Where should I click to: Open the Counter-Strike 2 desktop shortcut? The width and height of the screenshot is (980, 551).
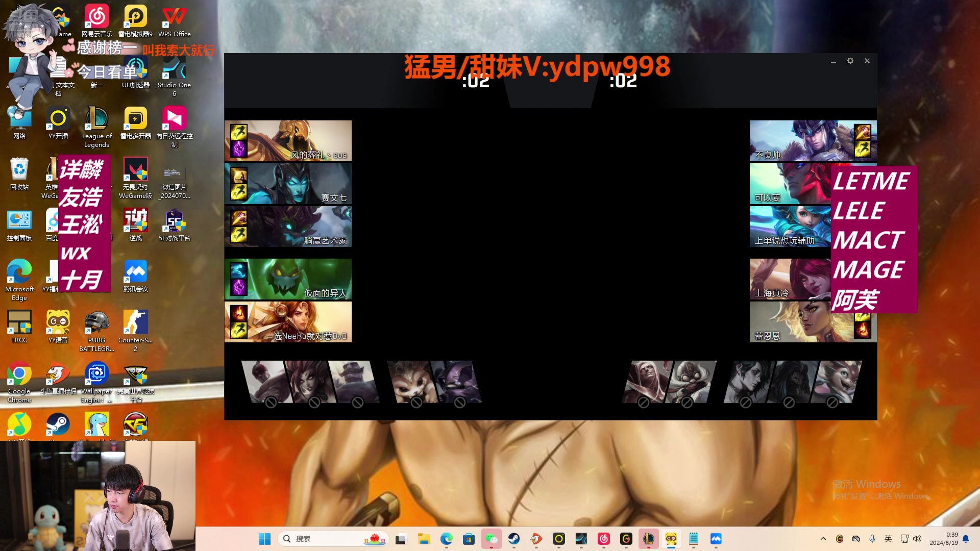pyautogui.click(x=136, y=331)
